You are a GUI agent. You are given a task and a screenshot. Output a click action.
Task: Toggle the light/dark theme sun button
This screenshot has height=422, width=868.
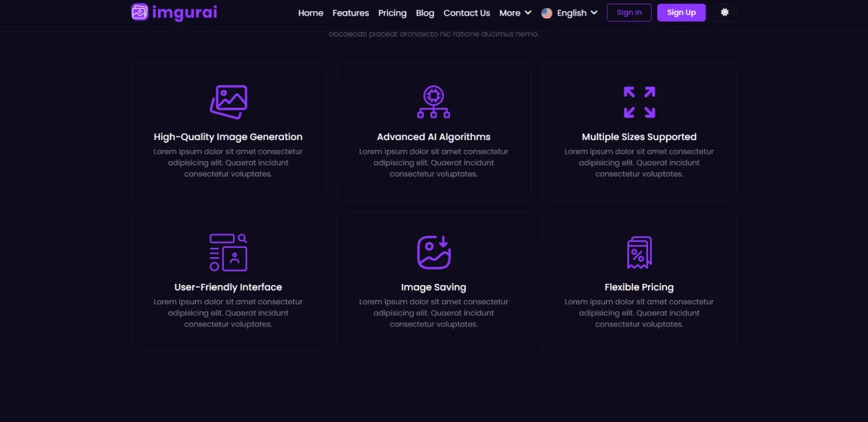click(x=725, y=12)
